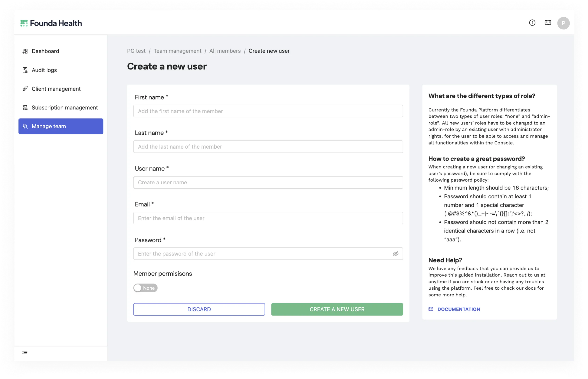The width and height of the screenshot is (588, 379).
Task: Open the documentation book icon in header
Action: pos(548,23)
